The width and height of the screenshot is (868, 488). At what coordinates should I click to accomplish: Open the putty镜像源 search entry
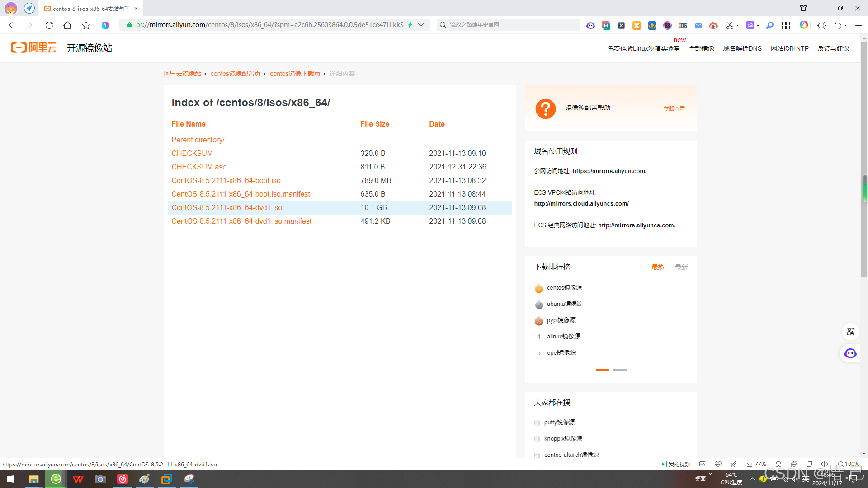(559, 422)
